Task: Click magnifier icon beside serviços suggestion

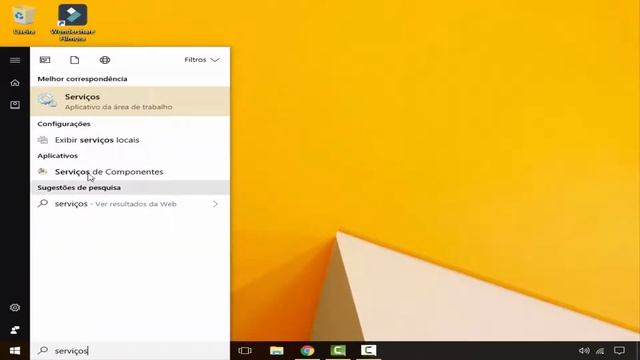Action: click(x=43, y=203)
